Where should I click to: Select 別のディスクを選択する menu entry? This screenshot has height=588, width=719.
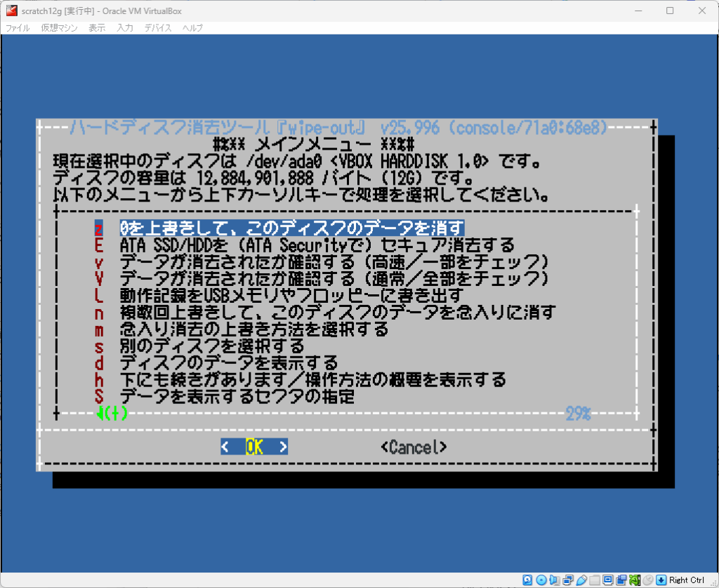click(212, 346)
